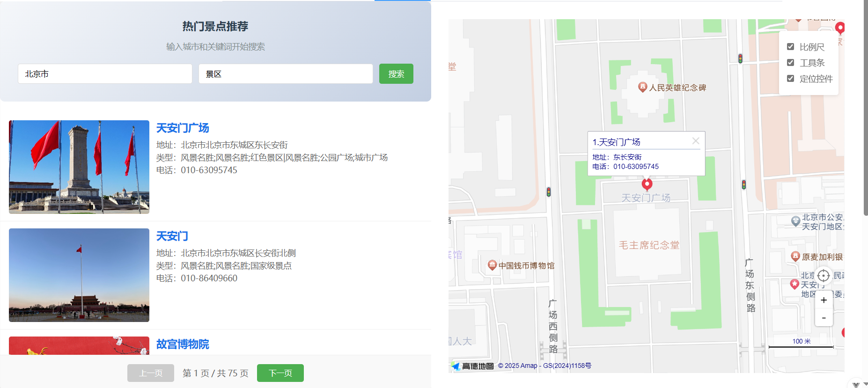This screenshot has width=868, height=388.
Task: Click the scroll-down arrow at page bottom-right
Action: pyautogui.click(x=865, y=384)
